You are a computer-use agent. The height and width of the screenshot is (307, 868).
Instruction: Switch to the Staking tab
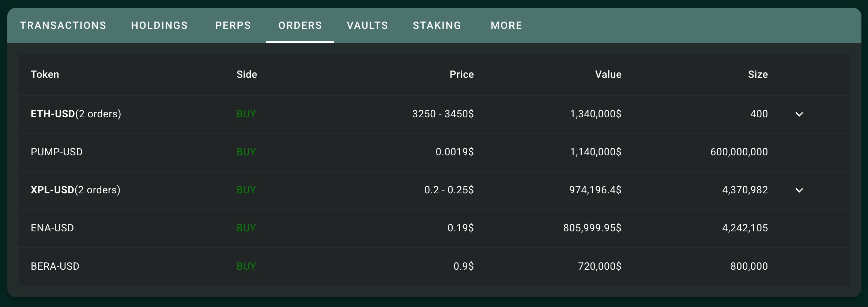tap(437, 25)
